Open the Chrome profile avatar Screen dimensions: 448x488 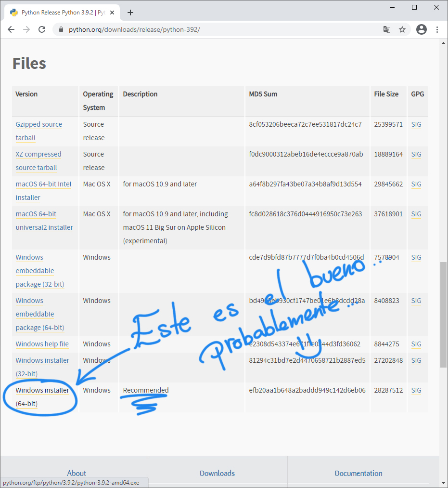(422, 29)
